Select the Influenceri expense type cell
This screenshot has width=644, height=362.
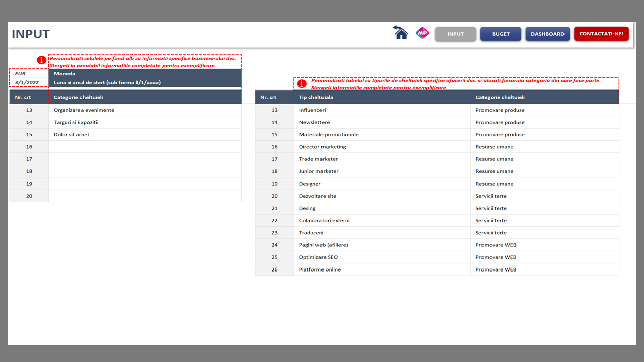tap(381, 110)
